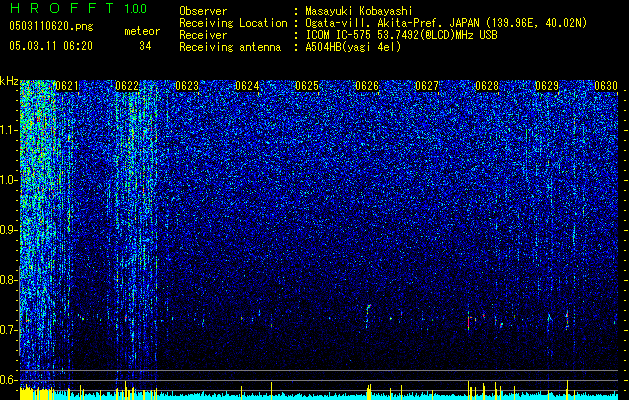The height and width of the screenshot is (400, 629).
Task: Click the meteor label
Action: point(142,31)
